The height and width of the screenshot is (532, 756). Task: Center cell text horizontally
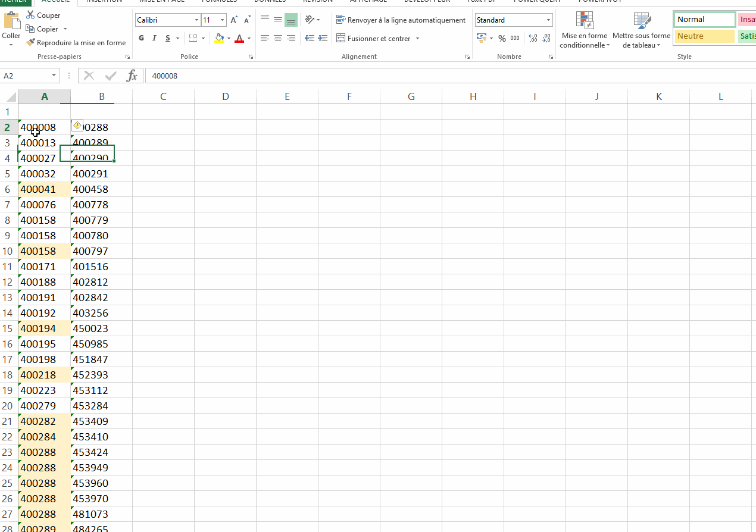[278, 38]
